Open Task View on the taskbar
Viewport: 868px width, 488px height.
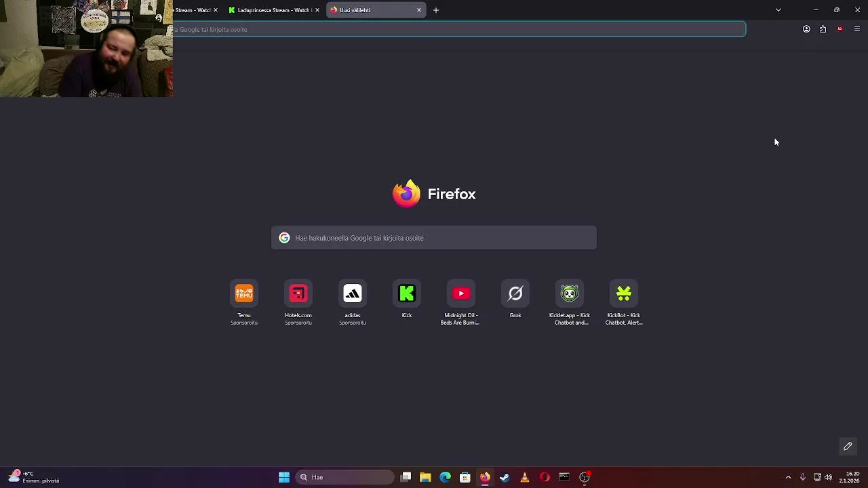pos(406,477)
